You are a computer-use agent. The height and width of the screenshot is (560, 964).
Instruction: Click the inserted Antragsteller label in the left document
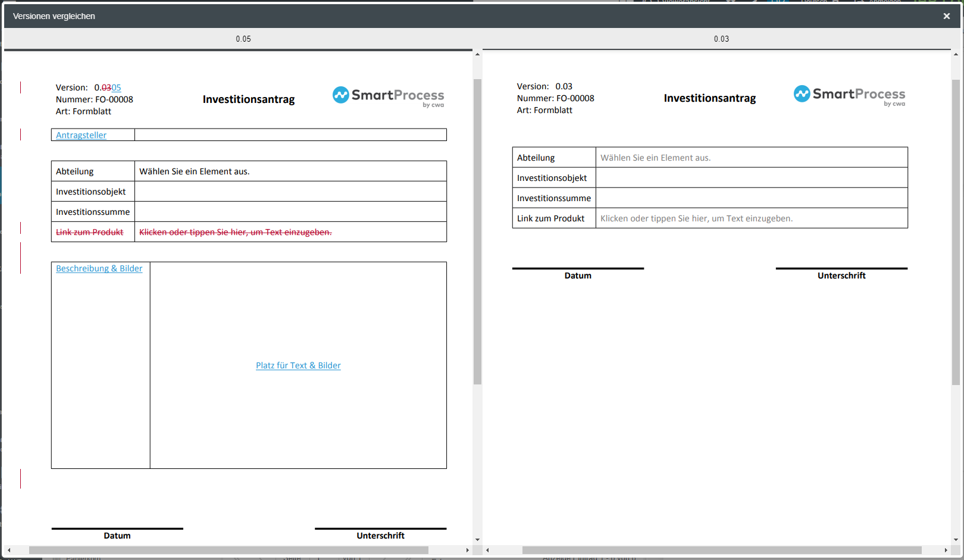coord(81,135)
